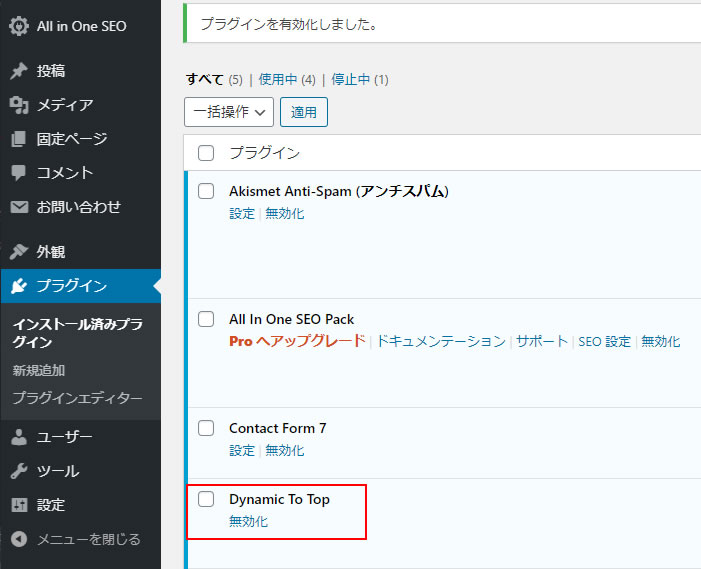Check Akismet Anti-Spam checkbox
This screenshot has height=569, width=701.
[206, 191]
